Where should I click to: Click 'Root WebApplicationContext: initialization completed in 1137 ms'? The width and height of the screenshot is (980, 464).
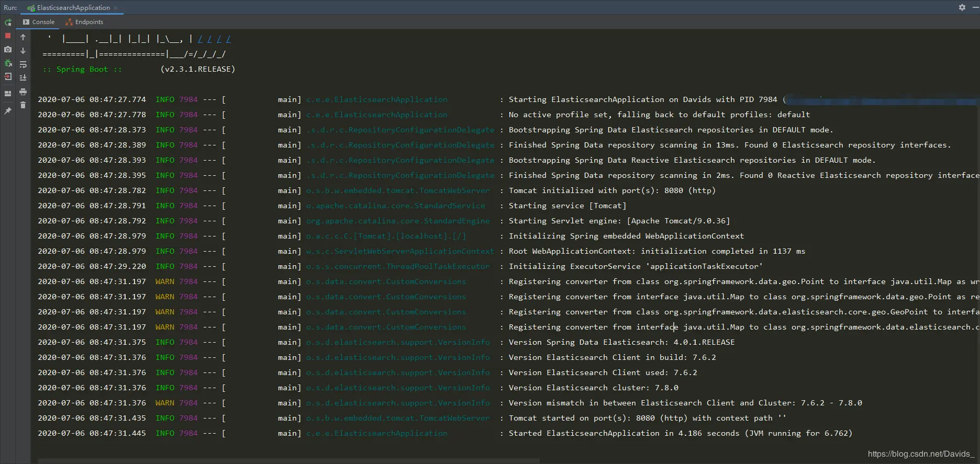click(x=657, y=251)
